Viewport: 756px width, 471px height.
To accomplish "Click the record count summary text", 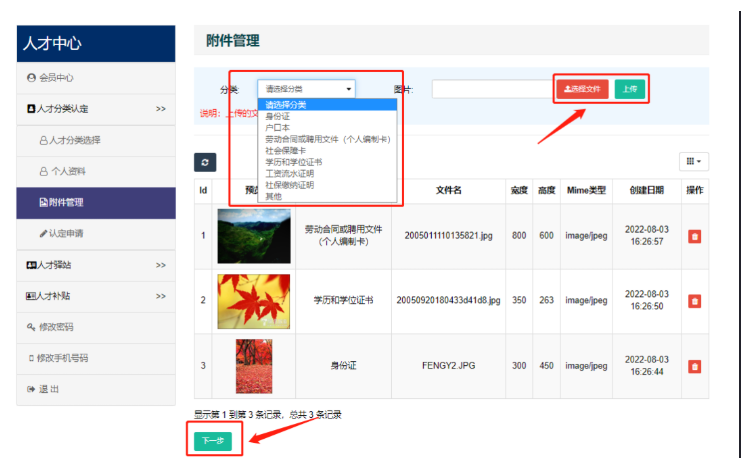I will coord(268,415).
